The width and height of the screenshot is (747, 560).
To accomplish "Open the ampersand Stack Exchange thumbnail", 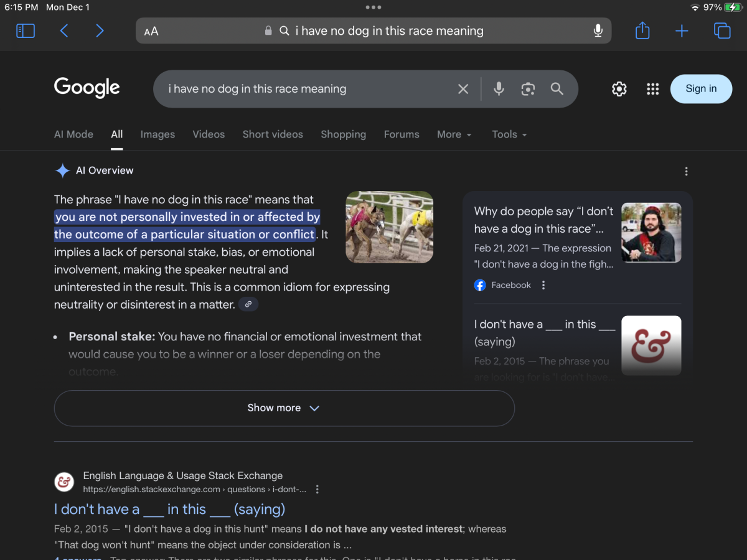I will pos(651,345).
